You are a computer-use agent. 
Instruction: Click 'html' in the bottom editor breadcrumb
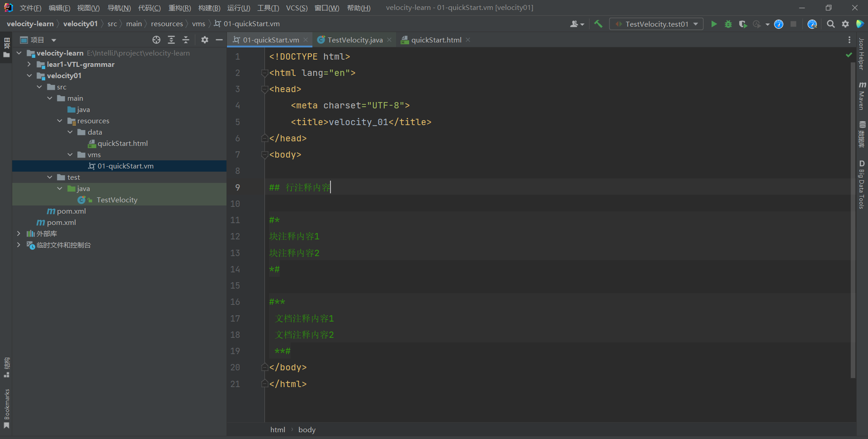pos(278,430)
